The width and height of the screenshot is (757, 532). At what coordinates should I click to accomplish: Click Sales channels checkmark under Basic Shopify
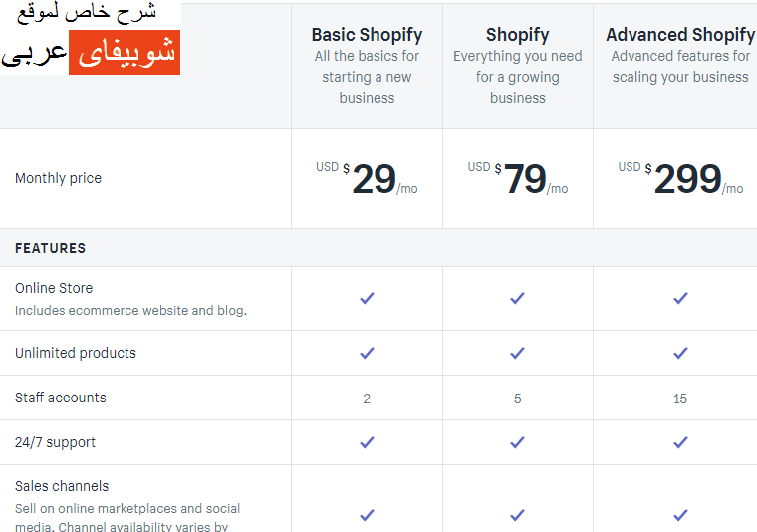pyautogui.click(x=367, y=515)
